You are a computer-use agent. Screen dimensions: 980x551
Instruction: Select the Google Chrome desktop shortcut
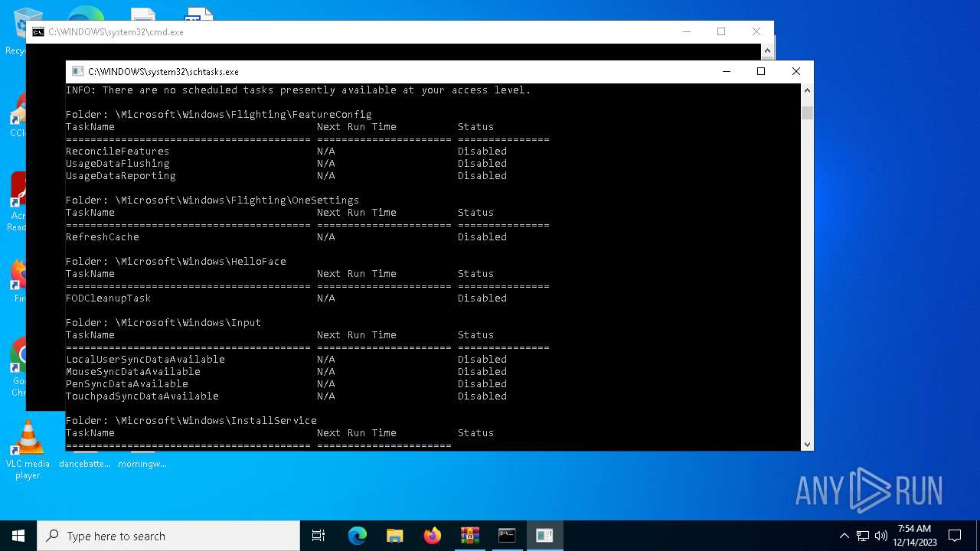point(17,367)
